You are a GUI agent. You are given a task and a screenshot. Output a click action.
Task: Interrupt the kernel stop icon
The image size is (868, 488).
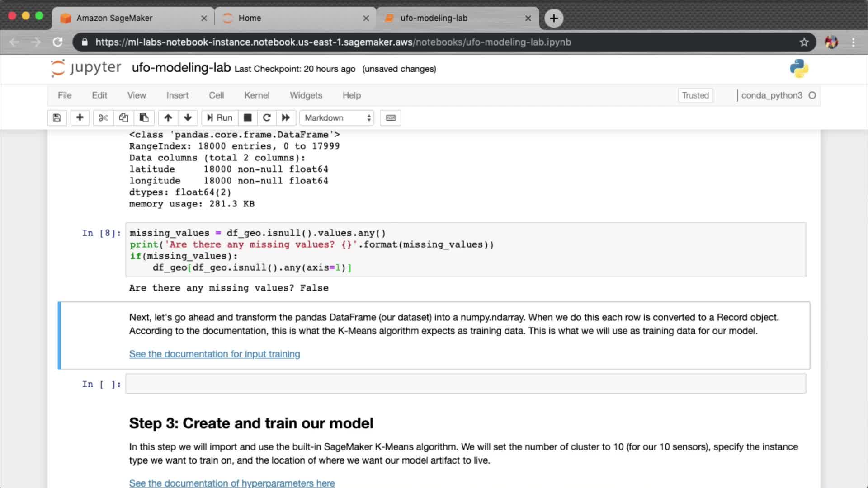pos(247,118)
